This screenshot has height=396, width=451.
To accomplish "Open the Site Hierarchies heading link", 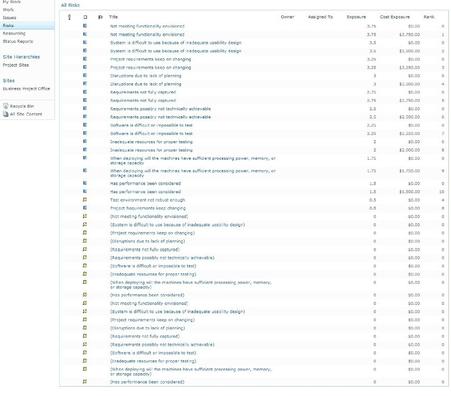I will point(21,57).
